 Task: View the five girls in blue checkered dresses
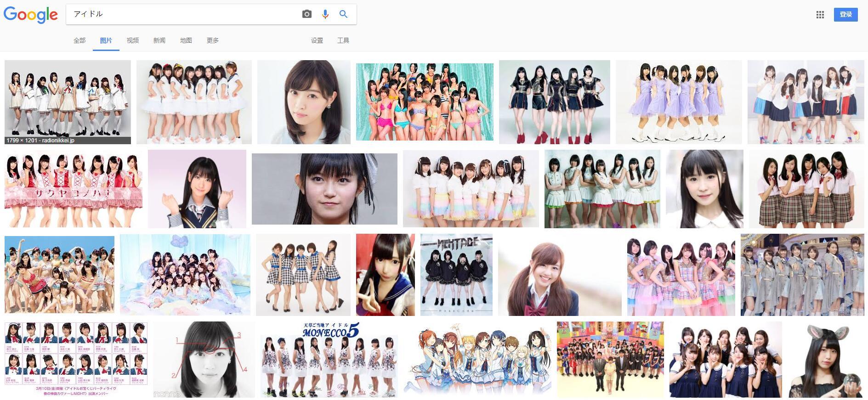303,275
